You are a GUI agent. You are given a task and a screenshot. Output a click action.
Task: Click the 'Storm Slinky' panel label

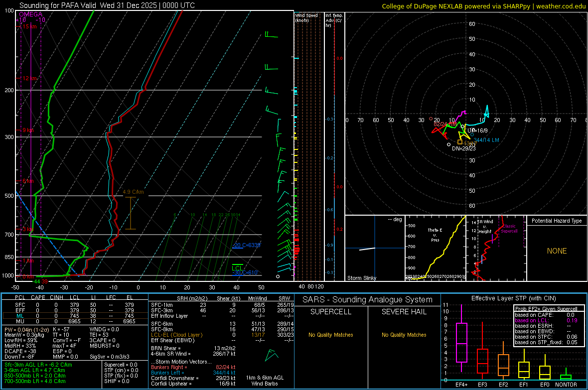[x=361, y=278]
